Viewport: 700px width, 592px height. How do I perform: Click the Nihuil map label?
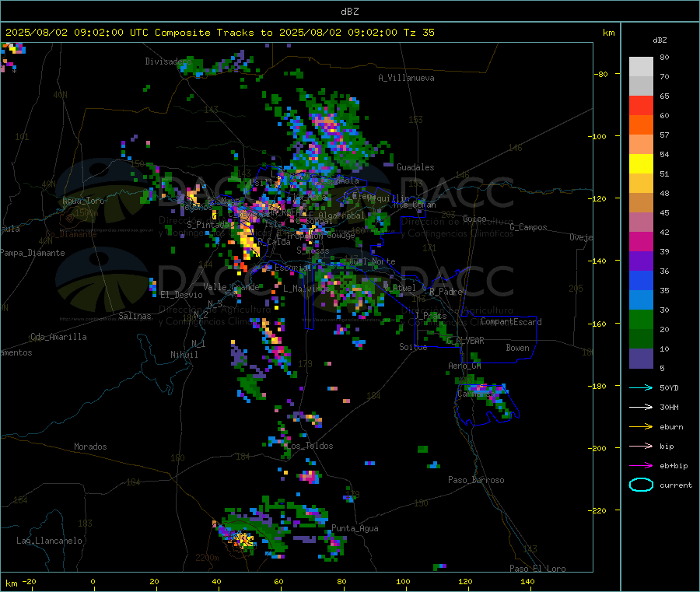click(x=184, y=355)
